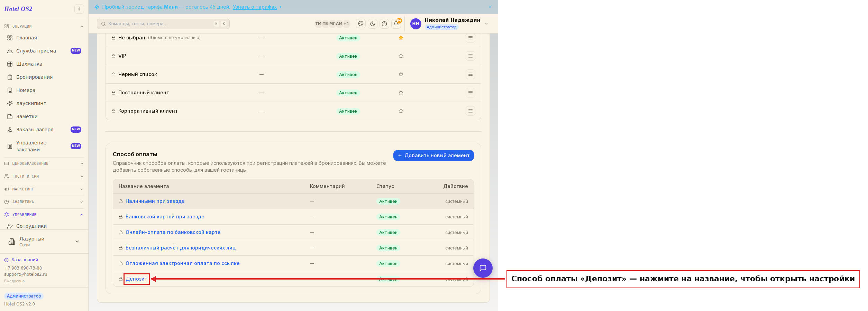Open Бронирования in sidebar
This screenshot has height=311, width=868.
(x=44, y=77)
